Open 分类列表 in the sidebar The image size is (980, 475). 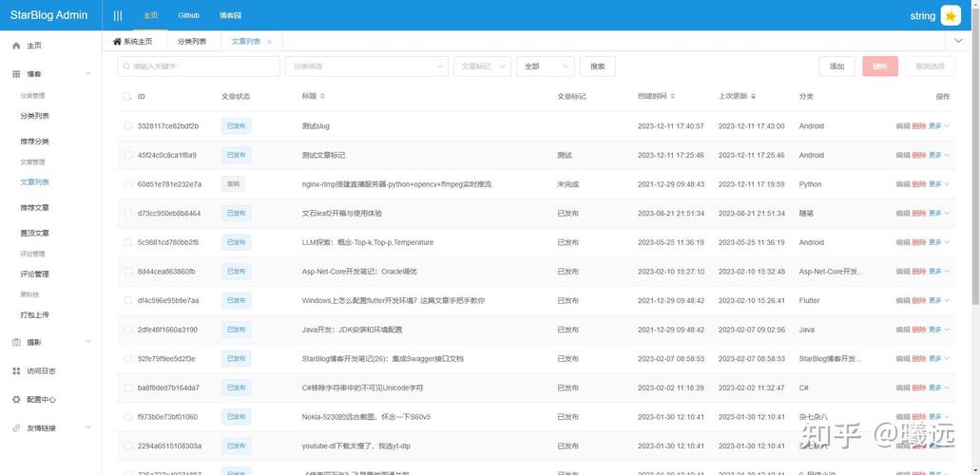point(34,116)
